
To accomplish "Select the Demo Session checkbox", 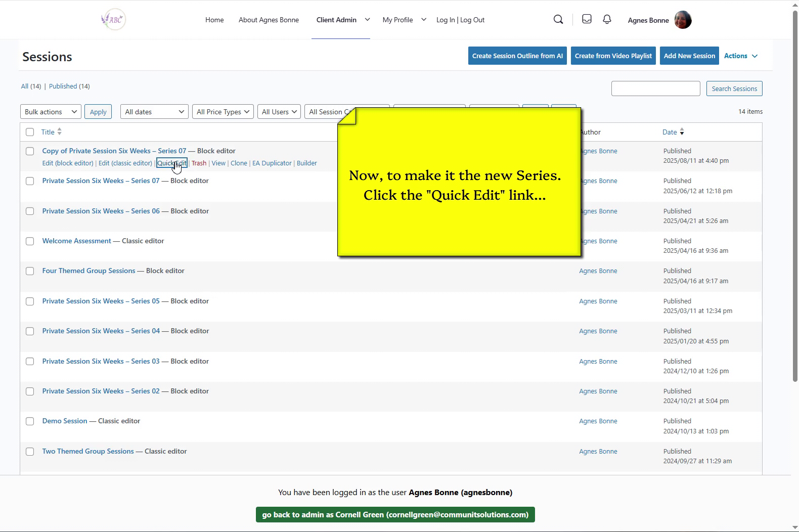I will coord(30,421).
